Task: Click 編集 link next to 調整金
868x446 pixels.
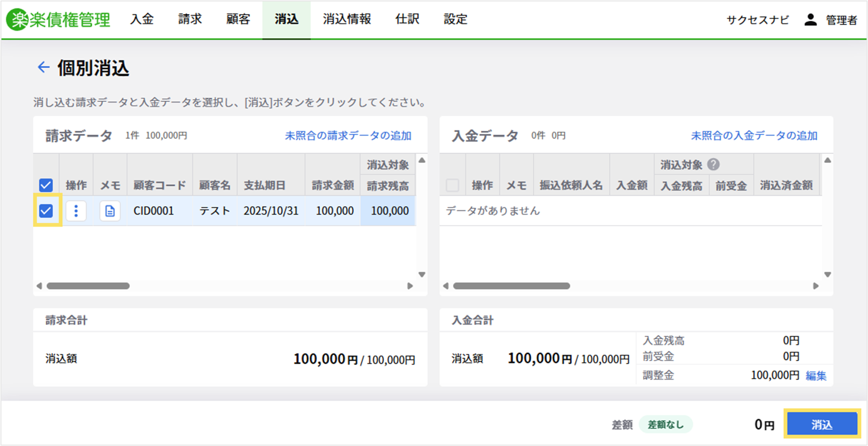Action: pos(816,376)
